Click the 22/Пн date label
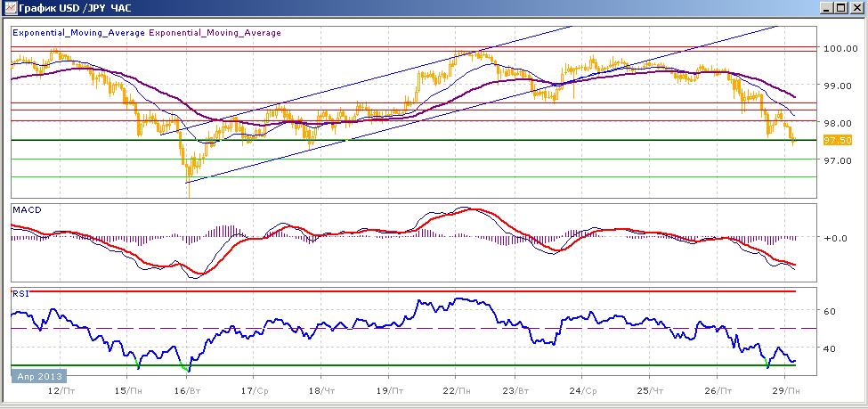This screenshot has height=409, width=868. pyautogui.click(x=455, y=390)
